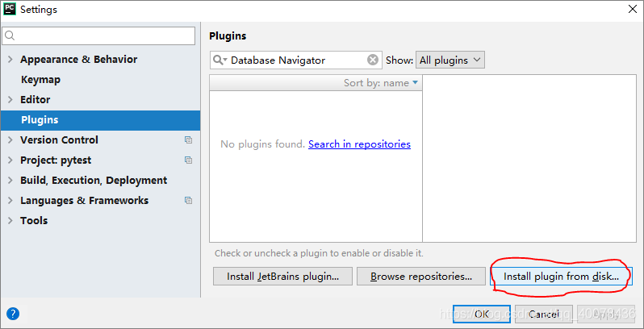644x329 pixels.
Task: Click the settings search field
Action: pyautogui.click(x=98, y=36)
